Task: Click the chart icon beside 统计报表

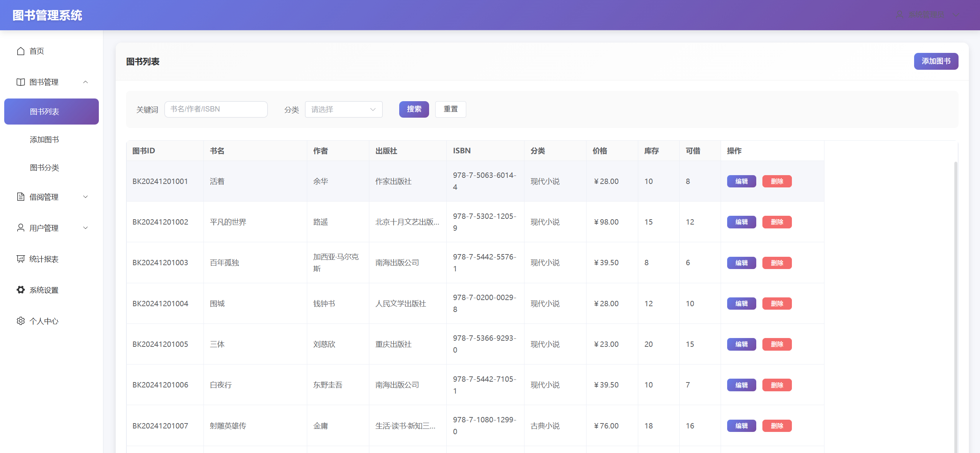Action: [x=21, y=259]
